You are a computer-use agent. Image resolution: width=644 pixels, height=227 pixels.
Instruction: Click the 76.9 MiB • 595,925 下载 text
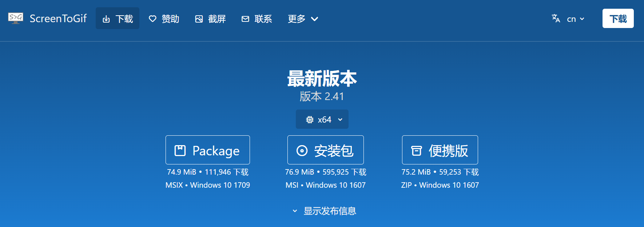(326, 172)
